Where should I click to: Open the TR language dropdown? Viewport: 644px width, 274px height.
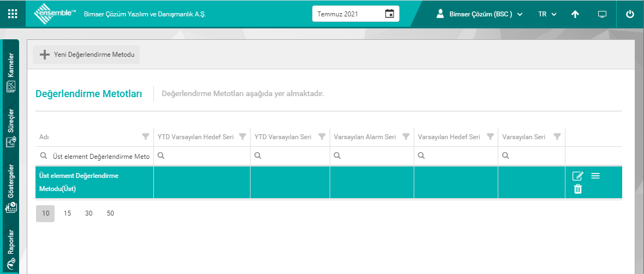(547, 14)
